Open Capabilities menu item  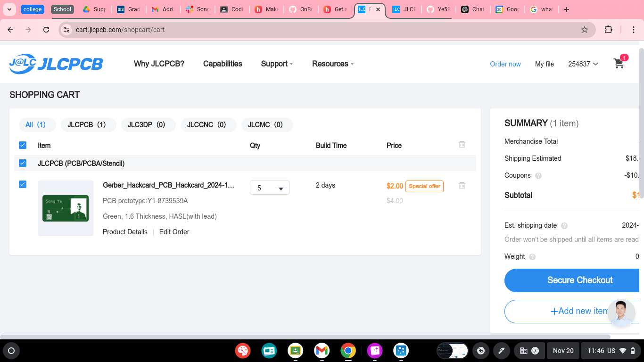pos(223,64)
